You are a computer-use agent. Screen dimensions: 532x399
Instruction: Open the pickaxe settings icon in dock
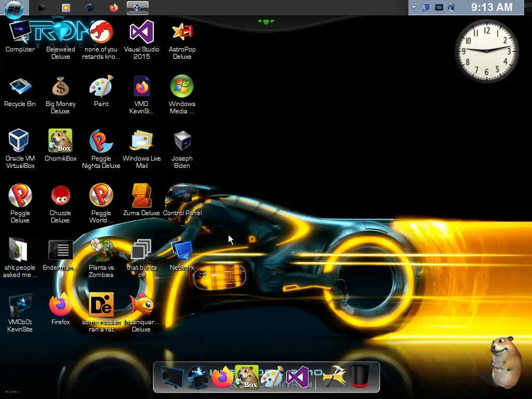pyautogui.click(x=334, y=377)
